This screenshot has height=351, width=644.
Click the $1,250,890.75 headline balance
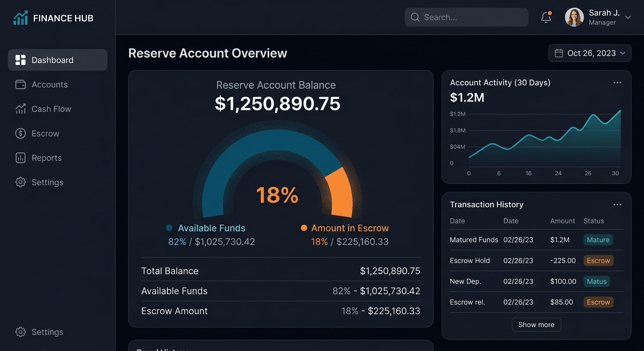[278, 104]
